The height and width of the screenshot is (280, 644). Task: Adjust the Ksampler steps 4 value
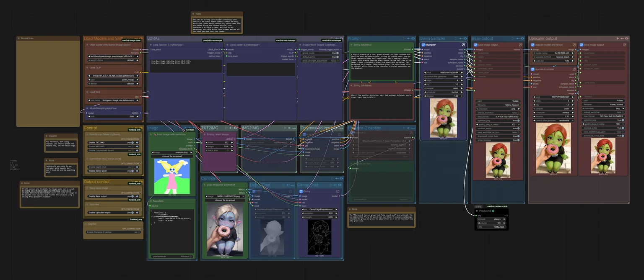444,80
